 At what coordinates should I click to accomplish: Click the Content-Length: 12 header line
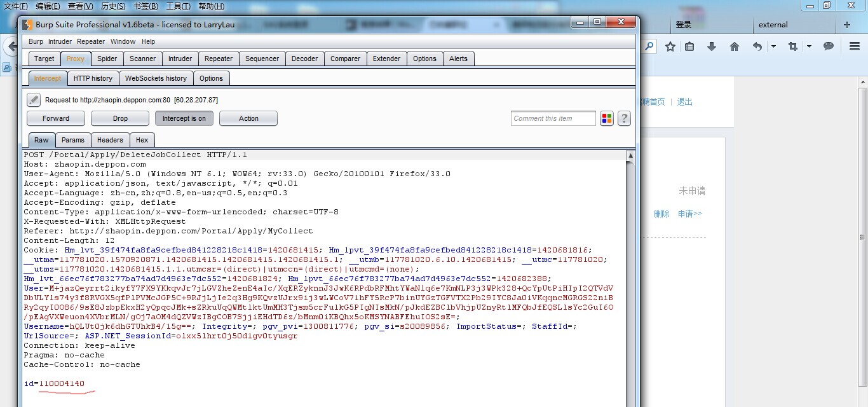click(69, 240)
